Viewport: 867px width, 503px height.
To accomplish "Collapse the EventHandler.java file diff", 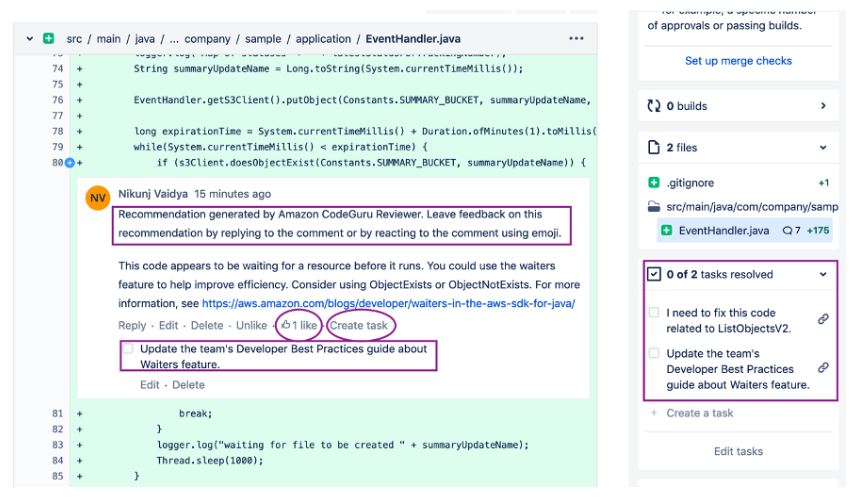I will click(31, 38).
